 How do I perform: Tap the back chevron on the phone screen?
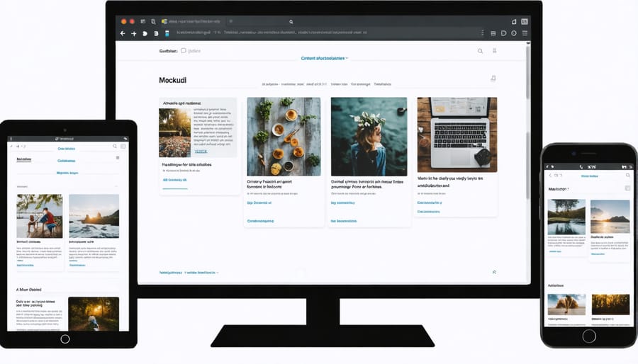click(x=551, y=176)
